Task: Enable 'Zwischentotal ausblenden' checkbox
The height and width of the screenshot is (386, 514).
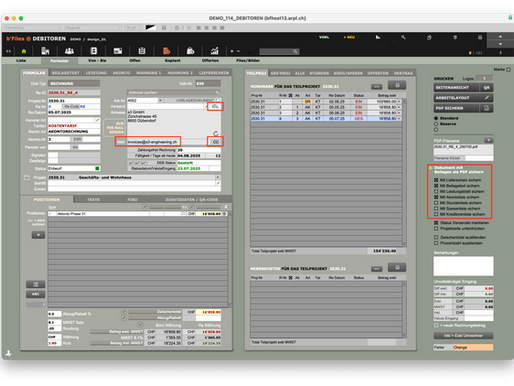Action: click(x=436, y=237)
